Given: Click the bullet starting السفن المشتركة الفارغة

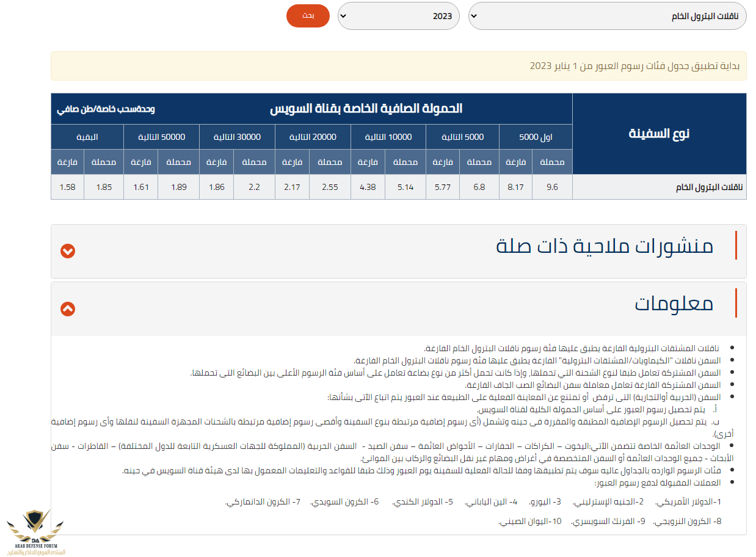Looking at the screenshot, I should (593, 385).
